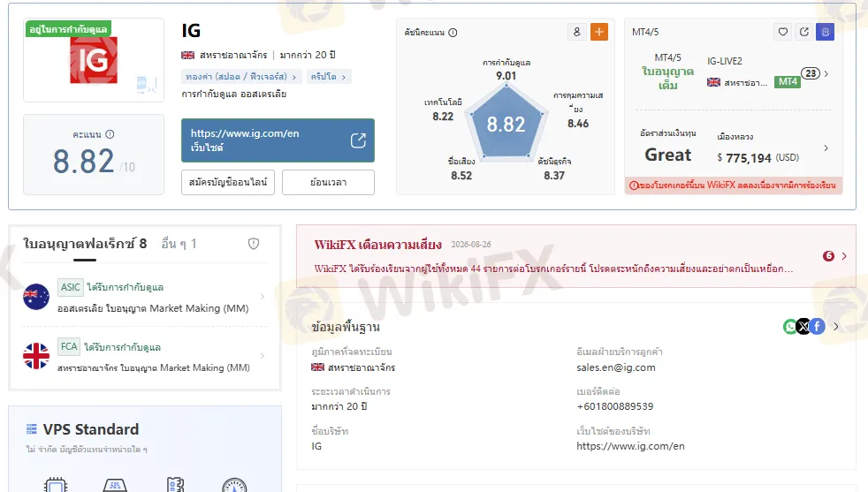Click the red complaint warning banner

[734, 185]
